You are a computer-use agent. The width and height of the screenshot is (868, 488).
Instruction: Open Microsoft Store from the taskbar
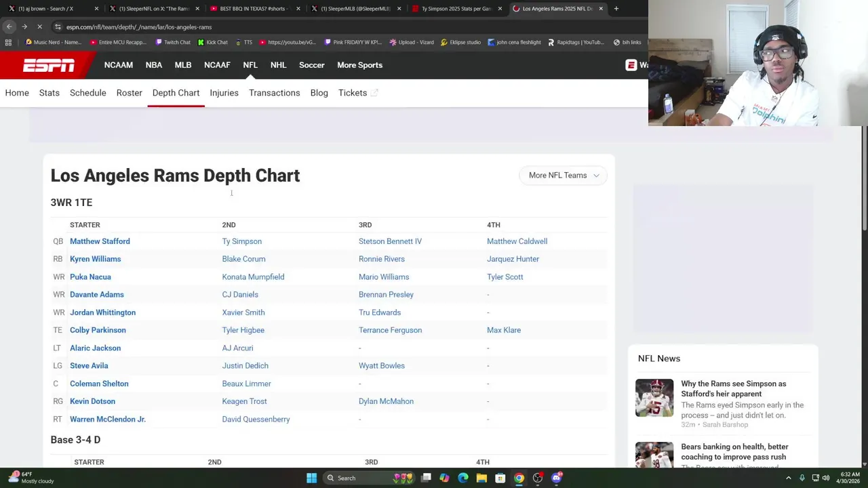pyautogui.click(x=500, y=478)
